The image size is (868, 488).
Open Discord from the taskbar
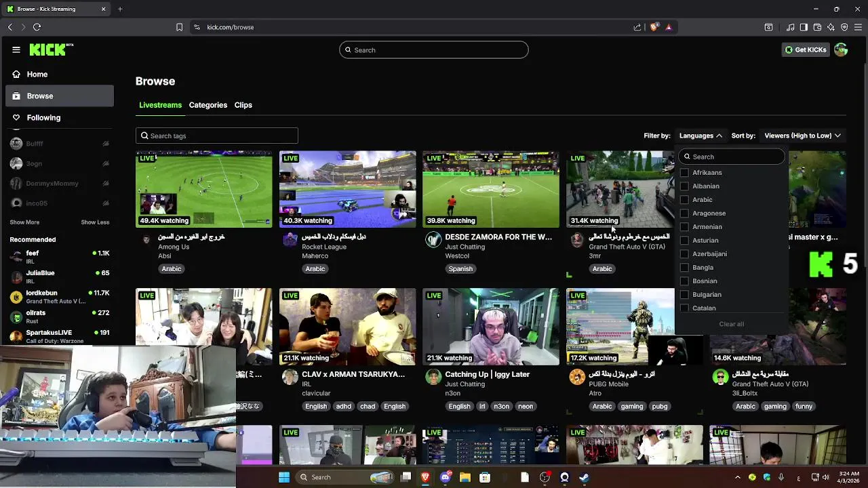point(446,477)
